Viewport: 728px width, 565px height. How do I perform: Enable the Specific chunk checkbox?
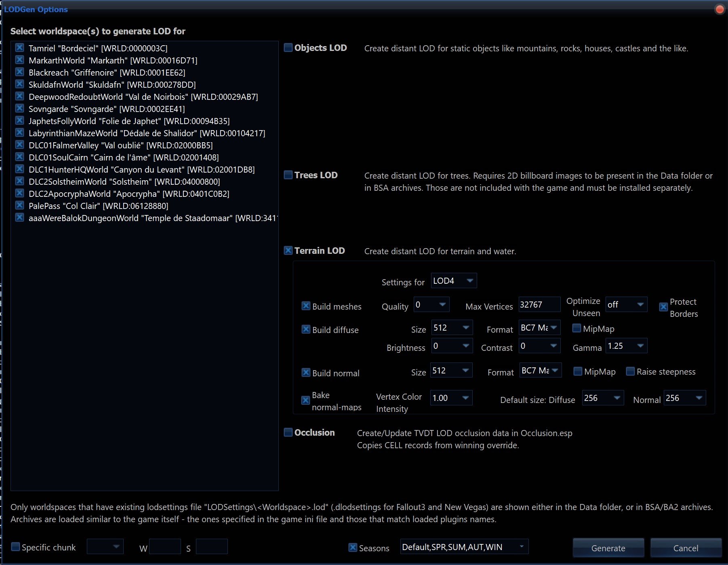(15, 547)
